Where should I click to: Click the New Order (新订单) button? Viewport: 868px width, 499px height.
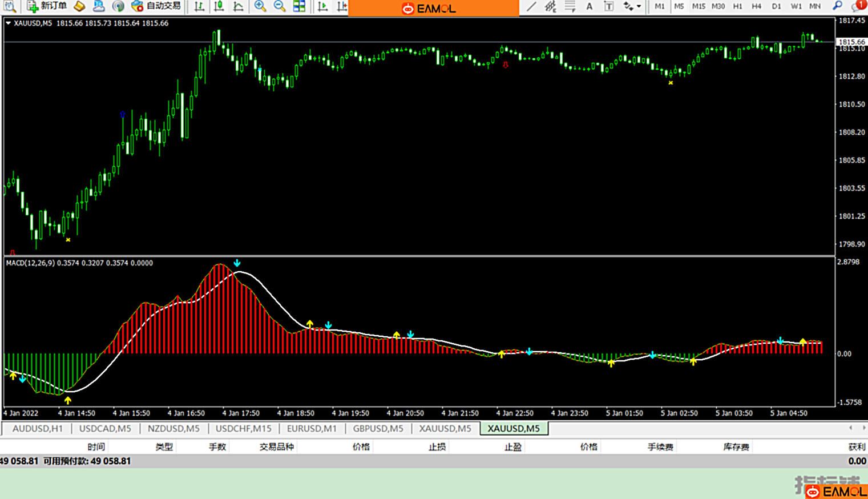[47, 6]
